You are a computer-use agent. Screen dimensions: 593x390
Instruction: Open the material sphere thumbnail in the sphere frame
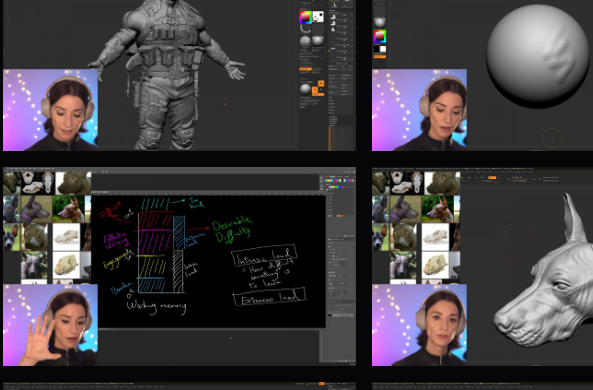[x=379, y=22]
